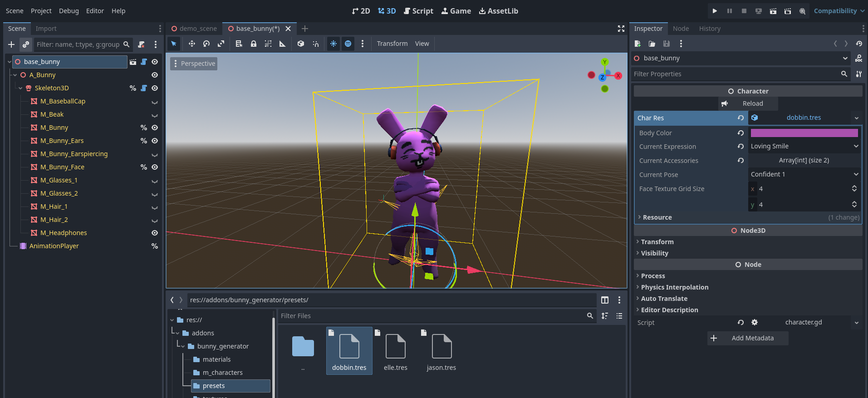
Task: Open the Node tab beside Inspector
Action: point(681,29)
